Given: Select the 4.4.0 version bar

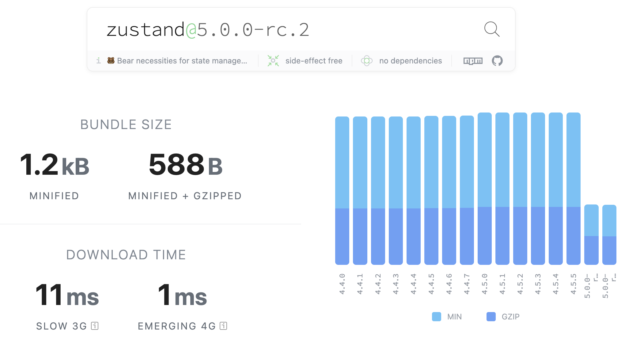Looking at the screenshot, I should click(x=342, y=190).
